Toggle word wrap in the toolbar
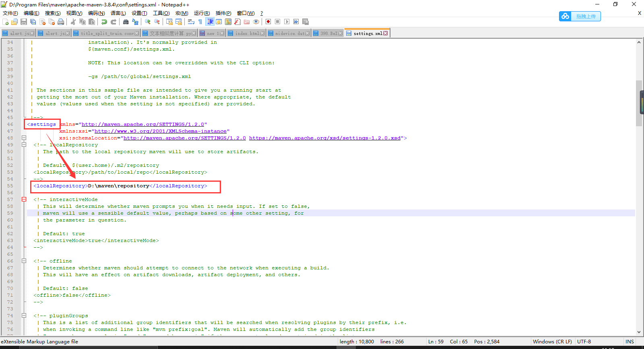The image size is (644, 349). [x=191, y=22]
